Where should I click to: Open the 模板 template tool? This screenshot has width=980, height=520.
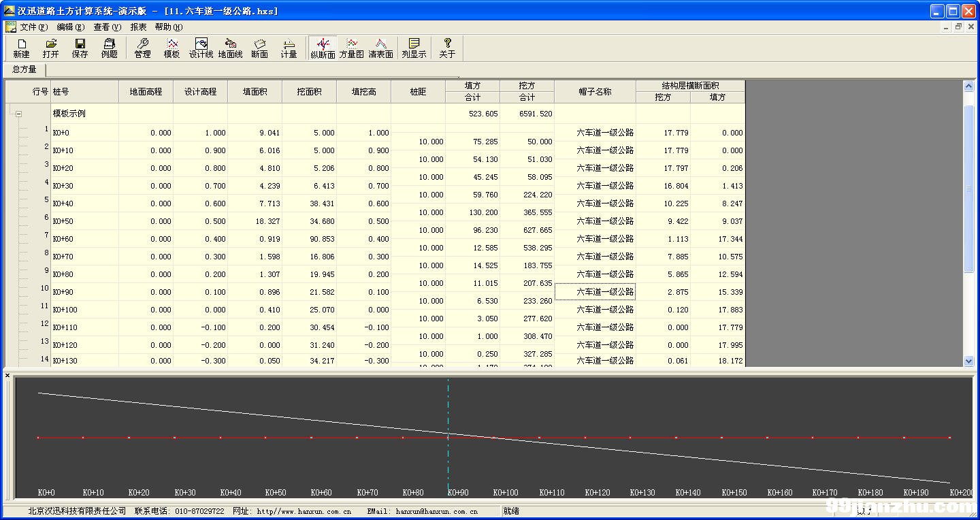click(x=172, y=48)
